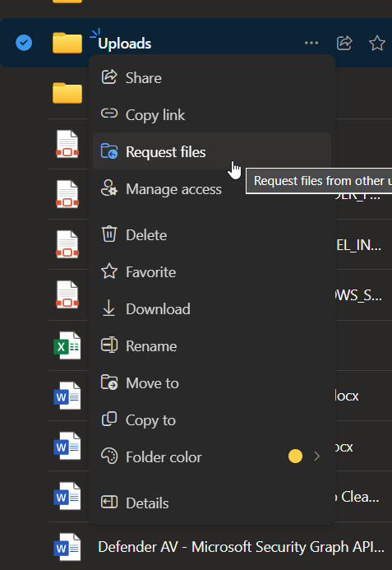The image size is (392, 570).
Task: Click the Share menu icon
Action: (x=109, y=77)
